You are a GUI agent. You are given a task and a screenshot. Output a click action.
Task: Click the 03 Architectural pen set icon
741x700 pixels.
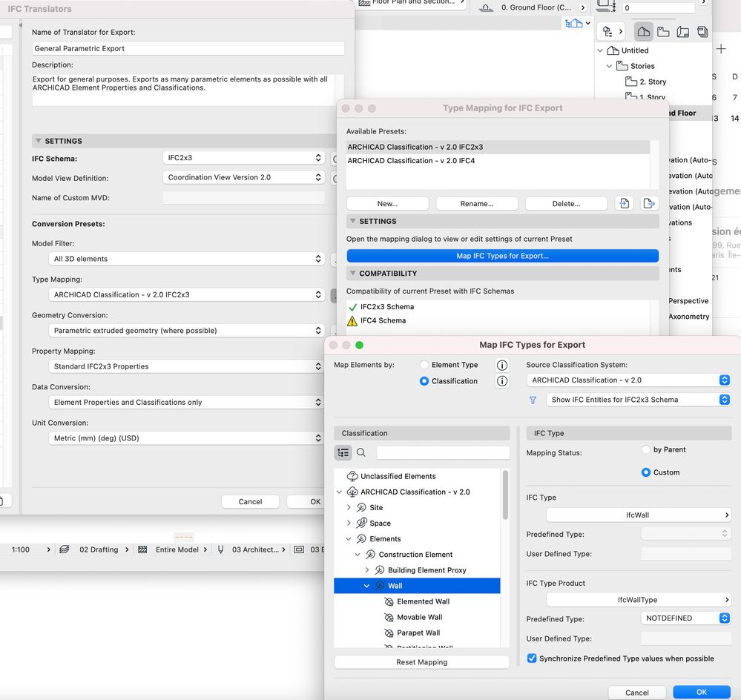tap(220, 549)
